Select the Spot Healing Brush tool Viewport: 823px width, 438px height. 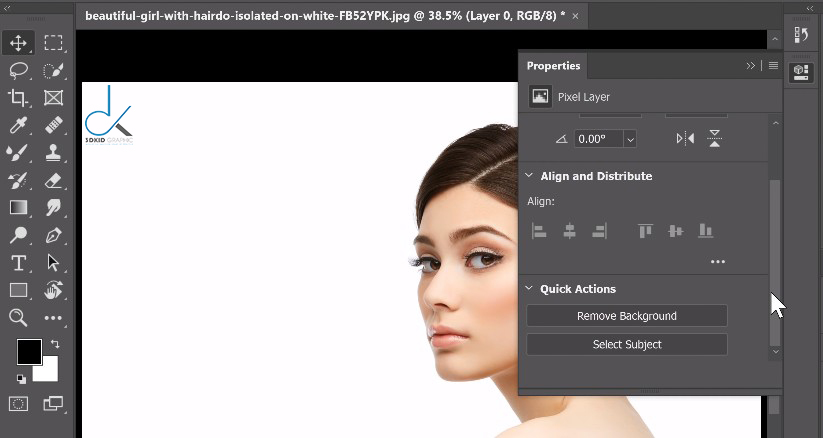pyautogui.click(x=53, y=125)
